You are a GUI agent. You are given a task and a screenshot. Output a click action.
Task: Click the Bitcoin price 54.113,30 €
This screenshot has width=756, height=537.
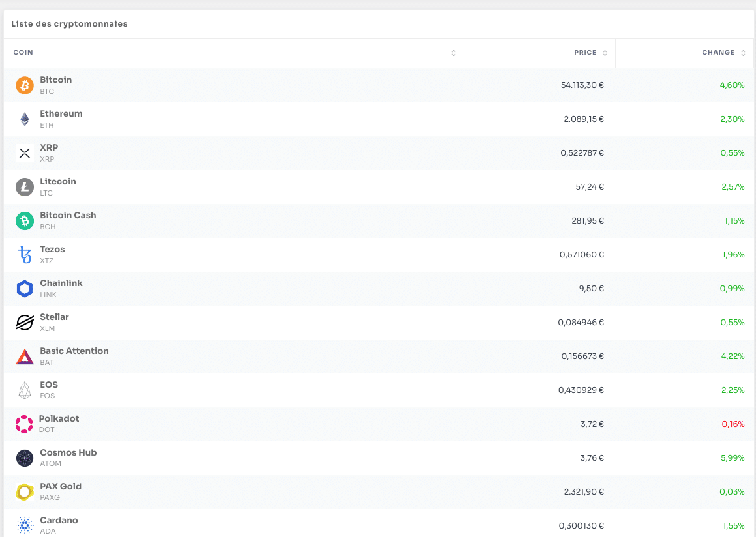pos(582,85)
